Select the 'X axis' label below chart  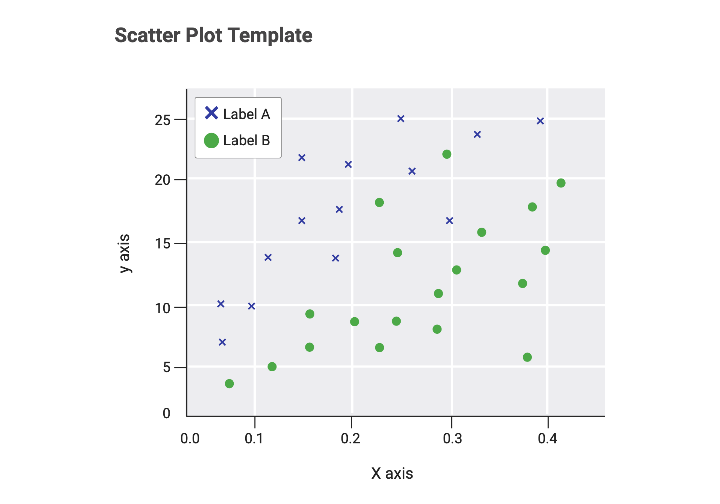tap(392, 473)
